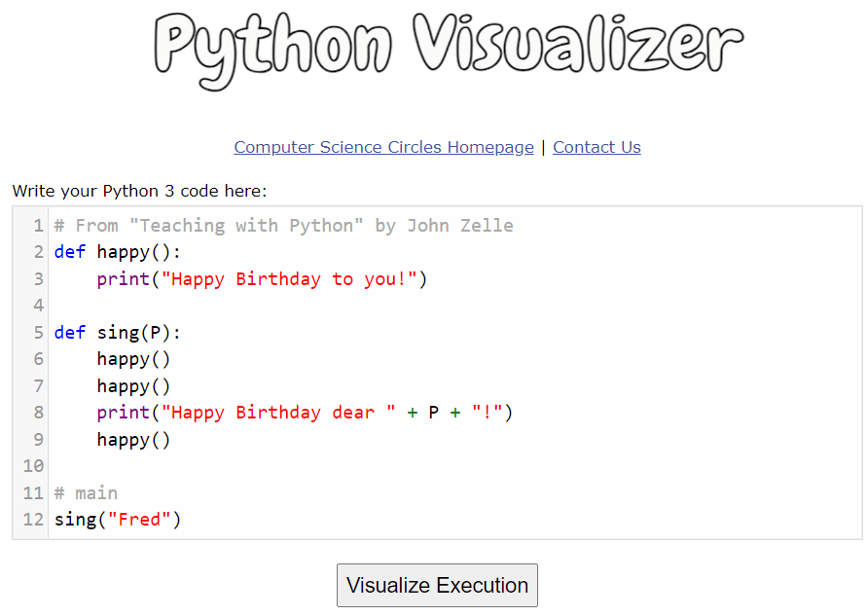Click the "# main" comment

86,493
